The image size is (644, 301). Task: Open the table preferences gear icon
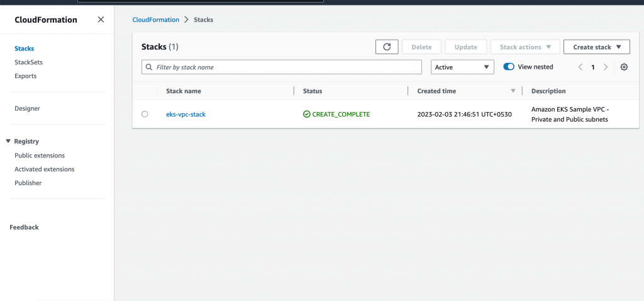[624, 67]
